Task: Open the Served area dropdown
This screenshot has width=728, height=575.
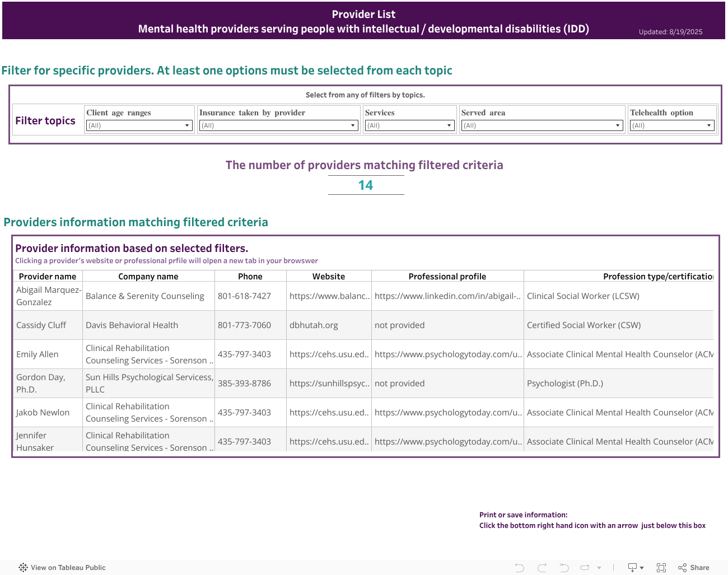Action: (542, 125)
